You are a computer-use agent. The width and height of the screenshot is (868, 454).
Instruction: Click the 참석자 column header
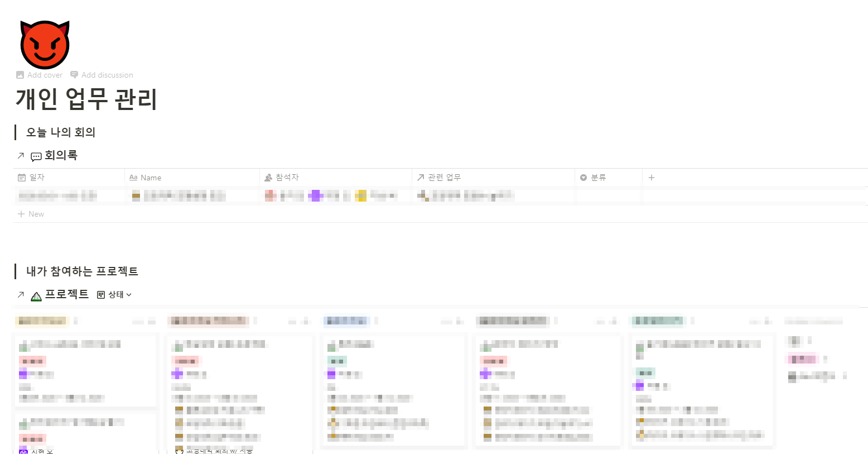(336, 177)
